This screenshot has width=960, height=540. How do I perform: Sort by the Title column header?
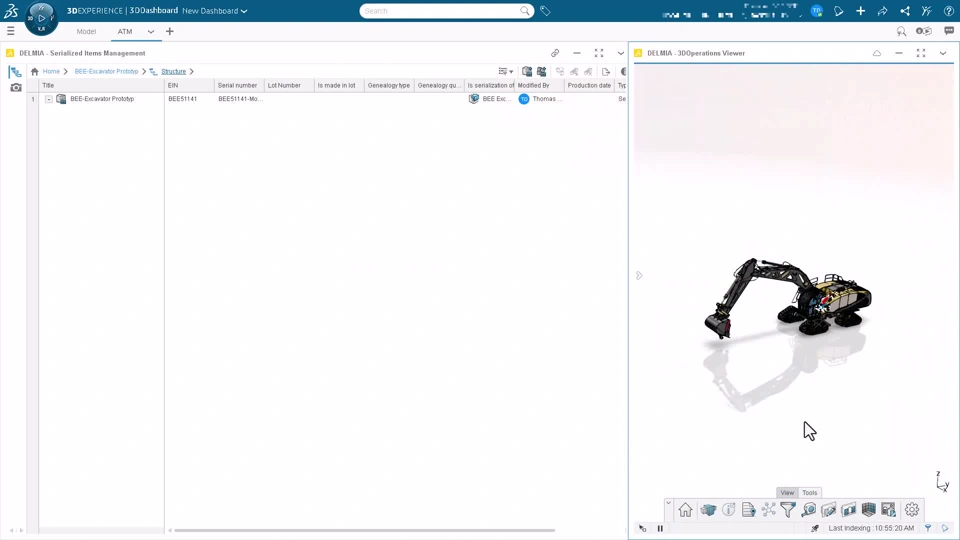click(x=101, y=85)
